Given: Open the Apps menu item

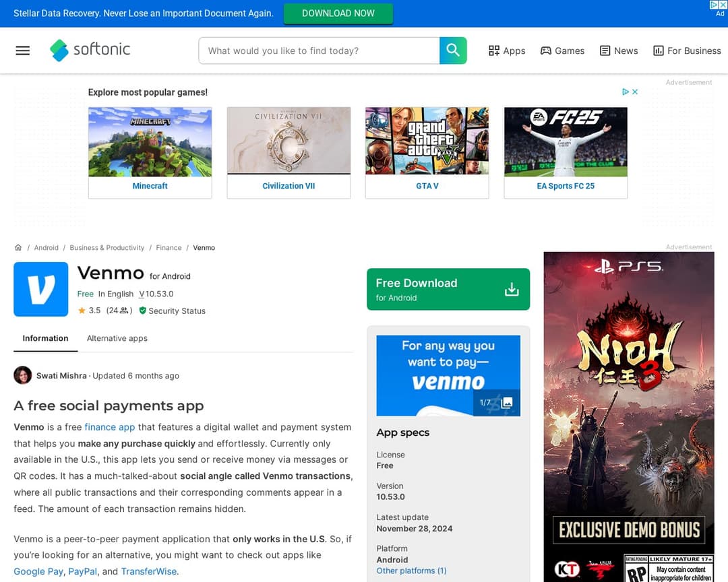Looking at the screenshot, I should tap(506, 51).
